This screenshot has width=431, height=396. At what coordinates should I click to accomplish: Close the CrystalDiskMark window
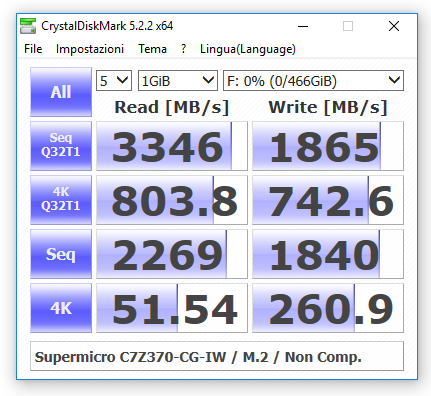click(394, 26)
